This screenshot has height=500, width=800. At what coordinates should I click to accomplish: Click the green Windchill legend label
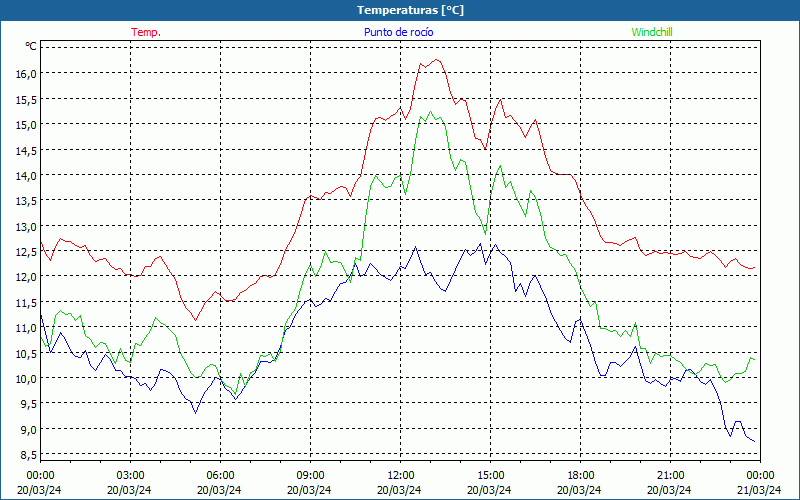(652, 32)
